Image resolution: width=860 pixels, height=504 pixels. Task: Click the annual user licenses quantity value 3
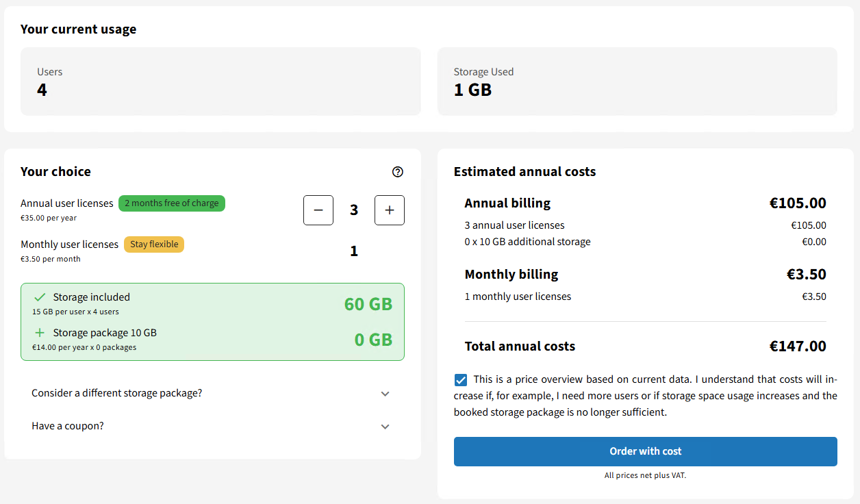354,210
